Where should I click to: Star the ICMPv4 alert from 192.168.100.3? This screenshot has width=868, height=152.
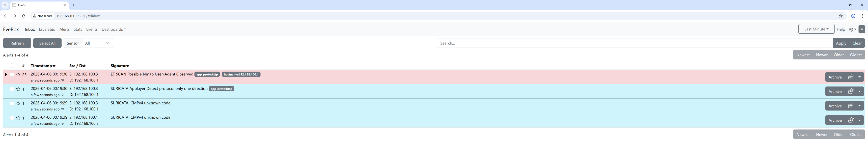tap(18, 104)
